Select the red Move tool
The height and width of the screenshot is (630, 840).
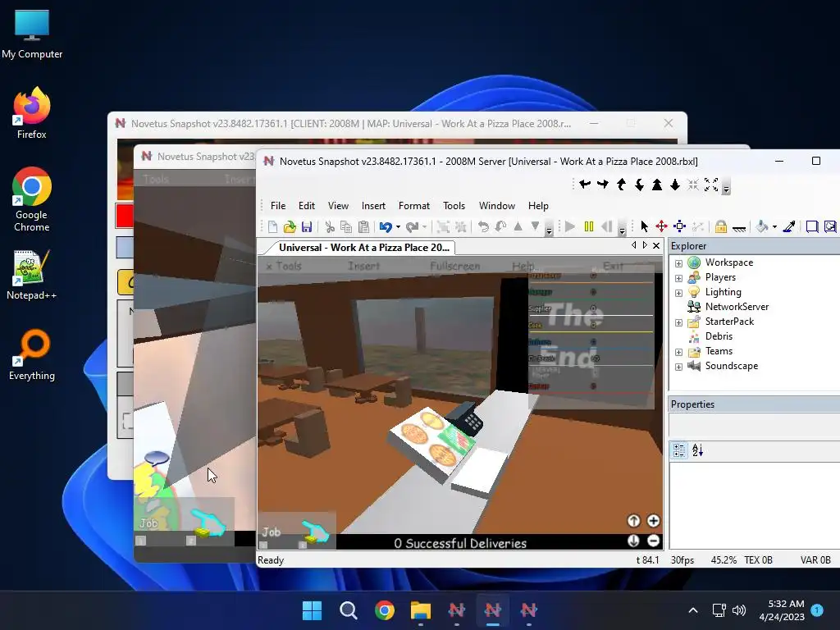(662, 226)
